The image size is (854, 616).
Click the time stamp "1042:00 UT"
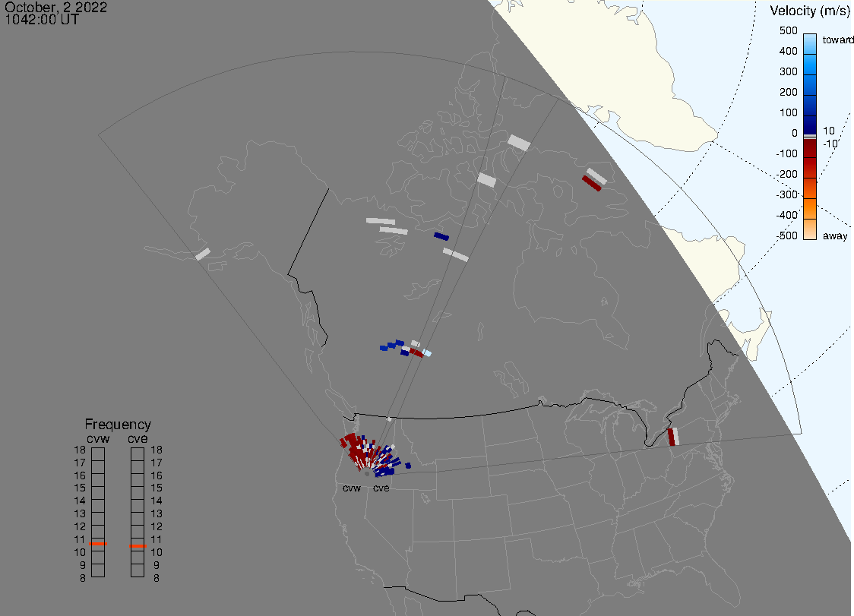click(x=42, y=20)
